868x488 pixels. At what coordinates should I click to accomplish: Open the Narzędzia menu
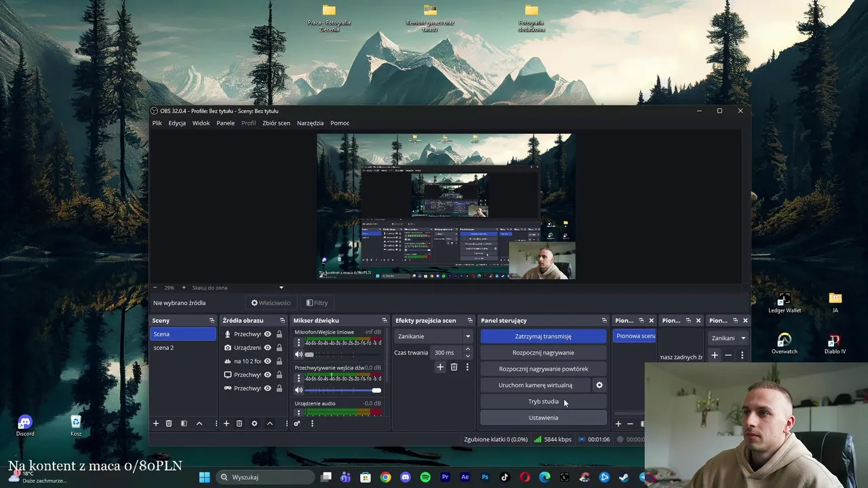(310, 123)
